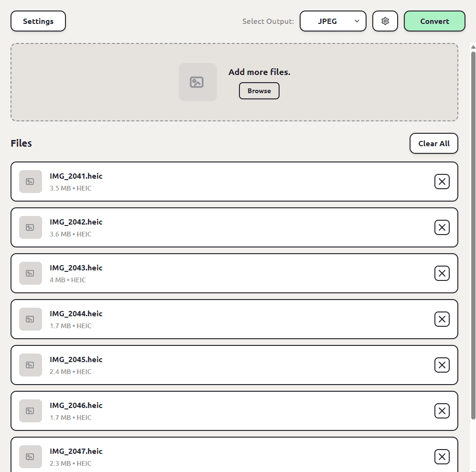Click the 'Select Output:' label
This screenshot has width=476, height=472.
(268, 21)
